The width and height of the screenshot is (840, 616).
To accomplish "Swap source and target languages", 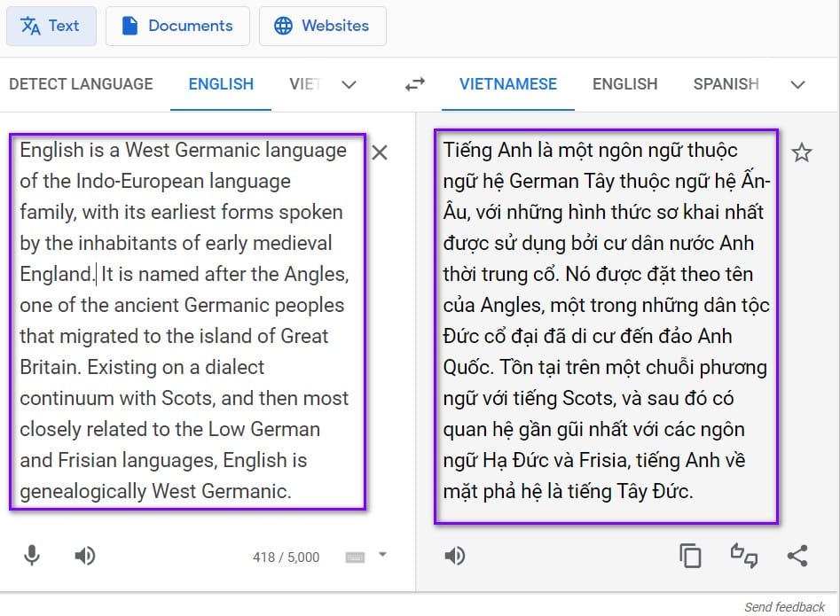I will pyautogui.click(x=414, y=84).
